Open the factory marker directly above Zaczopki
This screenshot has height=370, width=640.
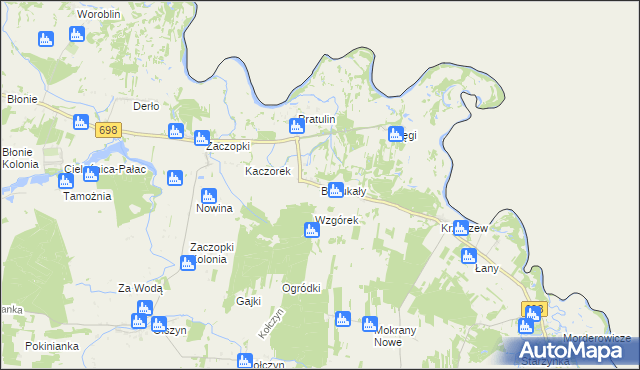click(202, 138)
